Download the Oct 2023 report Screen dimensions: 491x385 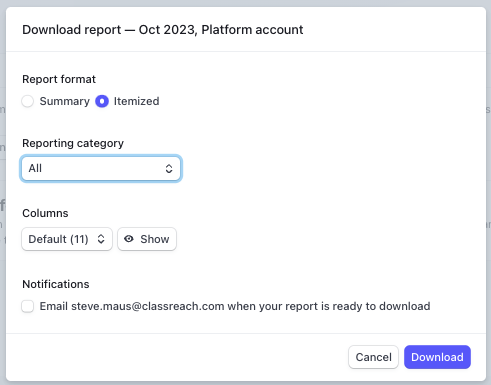[437, 357]
